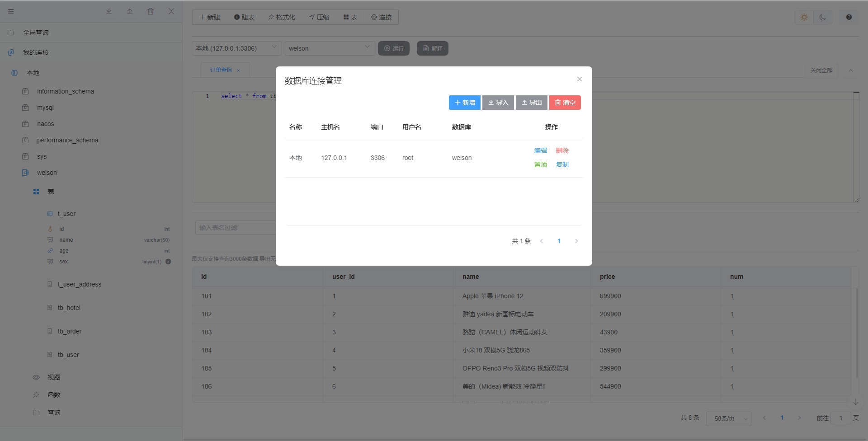Expand the t_user_address table
Image resolution: width=868 pixels, height=441 pixels.
click(x=79, y=284)
